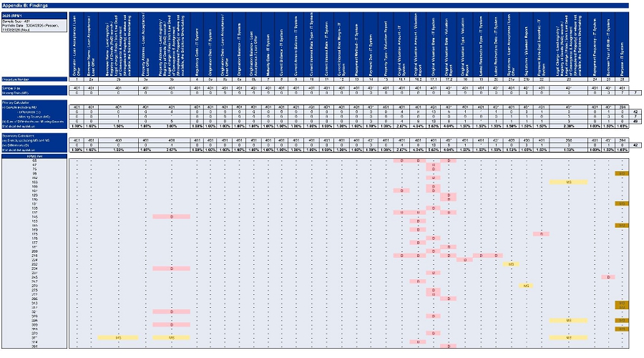Select the total differences cell showing 49
644x358 pixels.
tap(635, 122)
